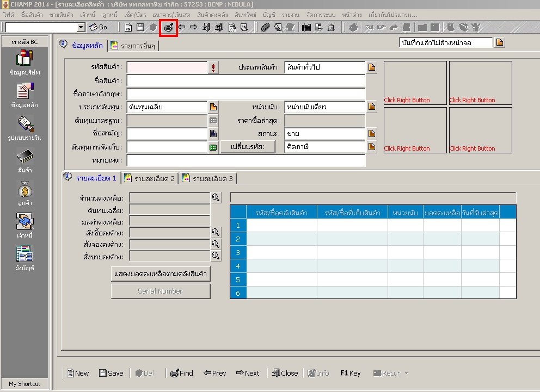Select row 1 header in the warehouse table

coord(238,226)
